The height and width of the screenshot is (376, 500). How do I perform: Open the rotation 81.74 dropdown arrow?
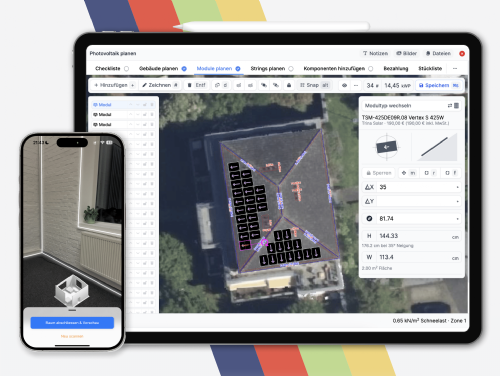(x=457, y=219)
